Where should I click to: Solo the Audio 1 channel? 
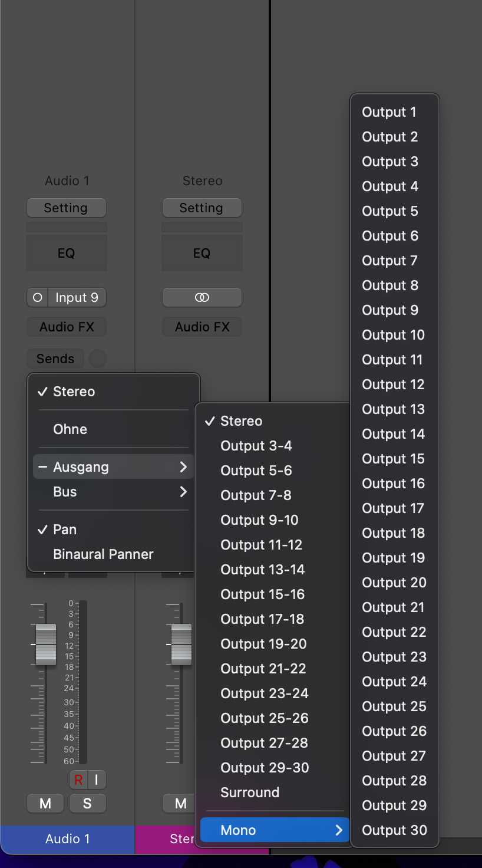(x=87, y=803)
